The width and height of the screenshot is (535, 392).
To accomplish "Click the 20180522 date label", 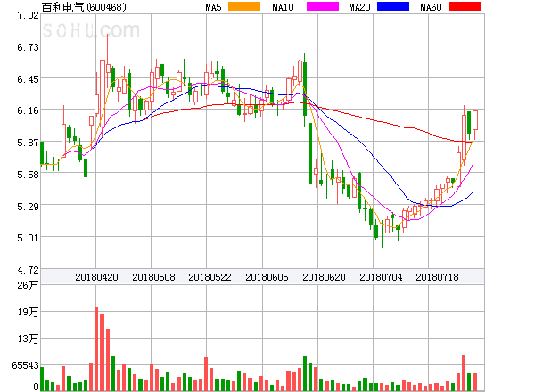I will (x=210, y=277).
